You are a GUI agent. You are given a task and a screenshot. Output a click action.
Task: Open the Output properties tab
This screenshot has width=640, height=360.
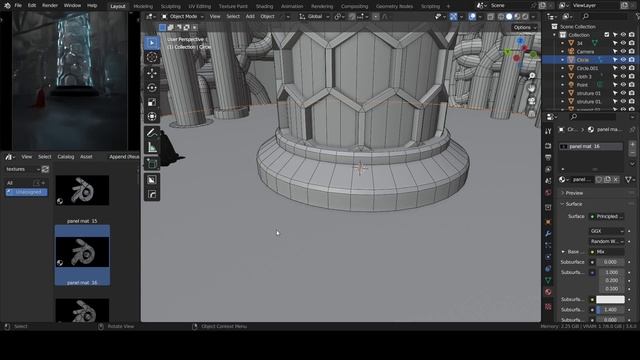(548, 158)
